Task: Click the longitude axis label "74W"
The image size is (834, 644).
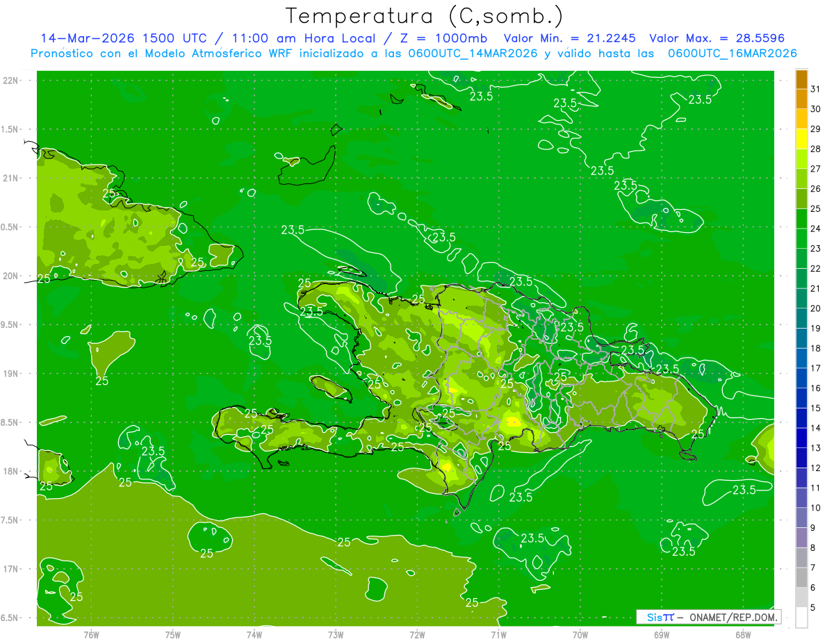Action: [x=254, y=634]
